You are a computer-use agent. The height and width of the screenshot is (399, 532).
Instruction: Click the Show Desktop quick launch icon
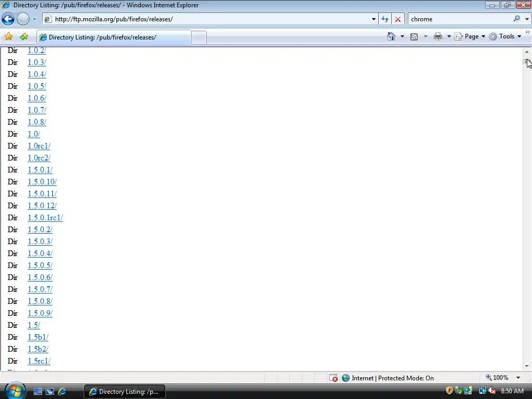click(x=37, y=392)
